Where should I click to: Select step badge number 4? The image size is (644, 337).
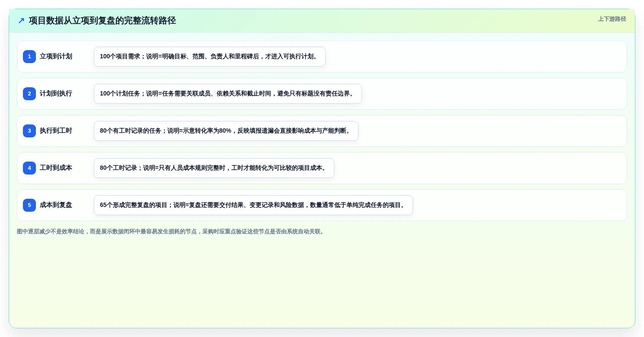click(x=29, y=168)
